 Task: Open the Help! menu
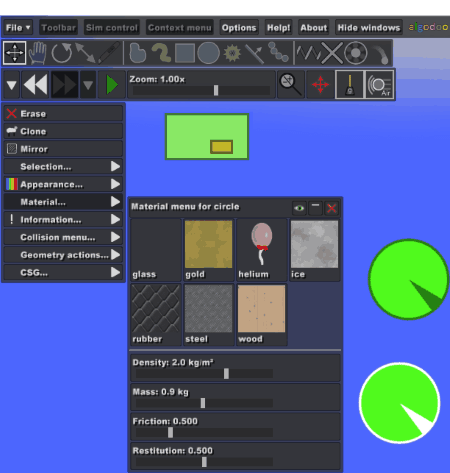pos(279,28)
